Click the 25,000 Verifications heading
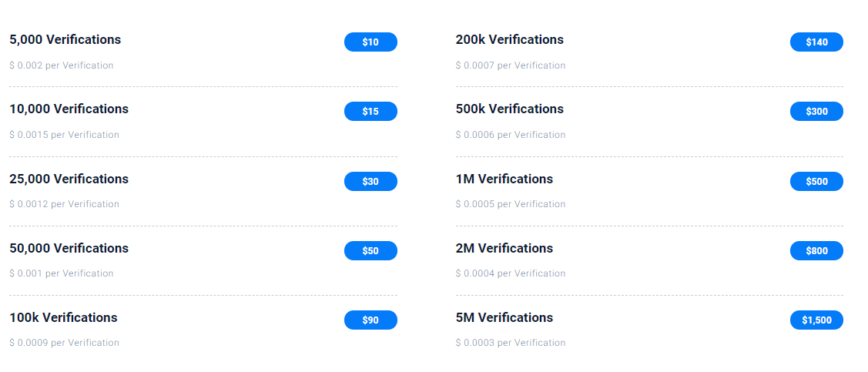The height and width of the screenshot is (372, 868). point(69,179)
